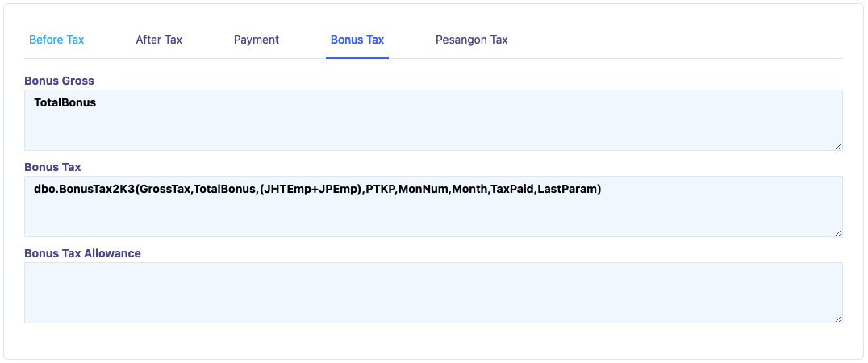
Task: Click the Bonus Gross field label
Action: pos(59,81)
